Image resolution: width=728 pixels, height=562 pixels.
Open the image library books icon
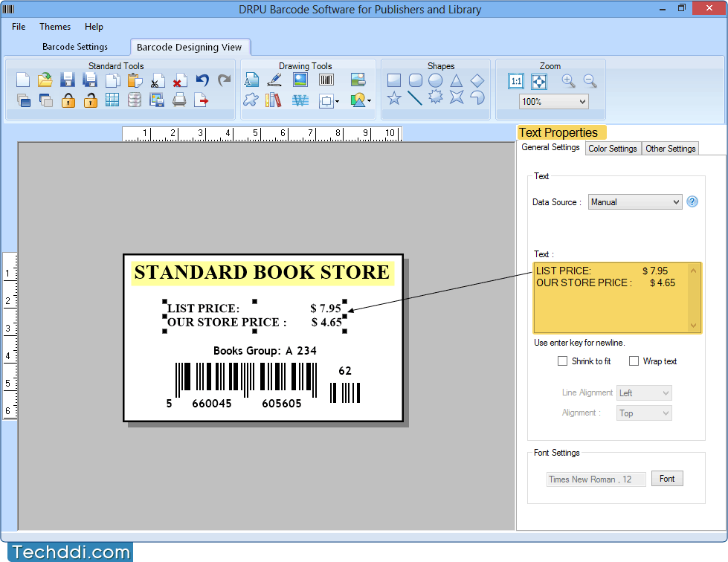pyautogui.click(x=274, y=100)
